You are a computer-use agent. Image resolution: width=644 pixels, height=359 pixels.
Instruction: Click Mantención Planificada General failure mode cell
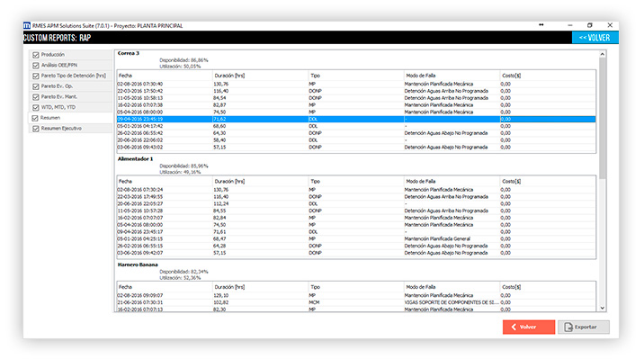437,238
